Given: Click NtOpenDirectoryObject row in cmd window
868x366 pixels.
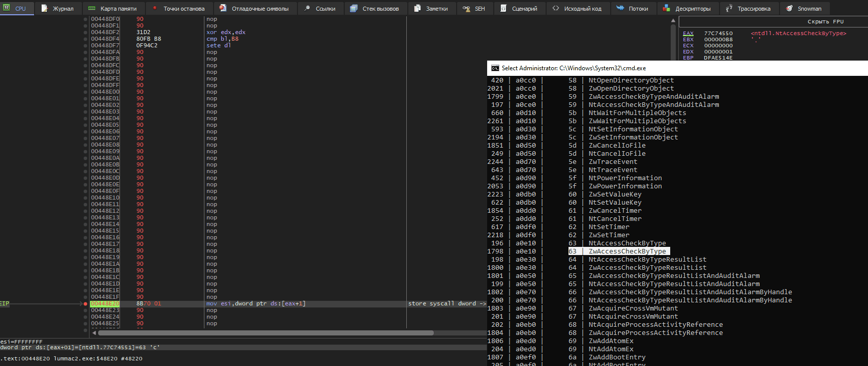Looking at the screenshot, I should (x=631, y=80).
